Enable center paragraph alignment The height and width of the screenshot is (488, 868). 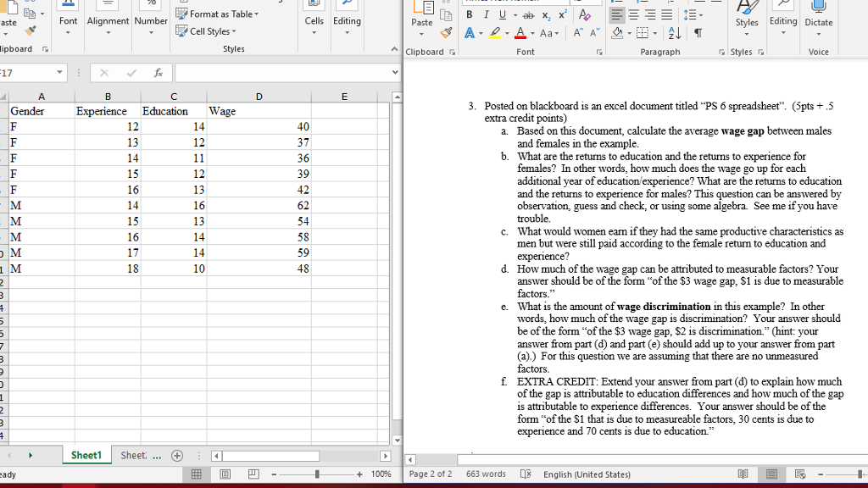[634, 14]
